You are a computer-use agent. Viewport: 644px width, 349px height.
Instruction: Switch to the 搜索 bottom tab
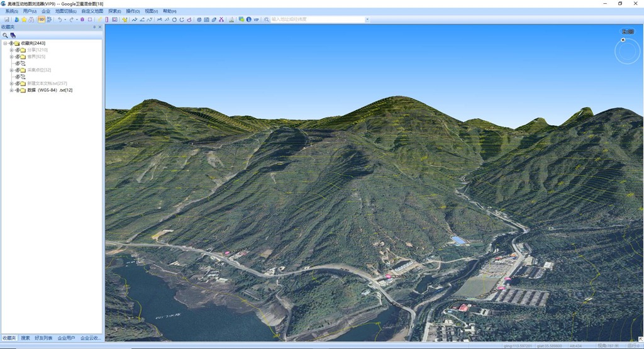pyautogui.click(x=25, y=338)
